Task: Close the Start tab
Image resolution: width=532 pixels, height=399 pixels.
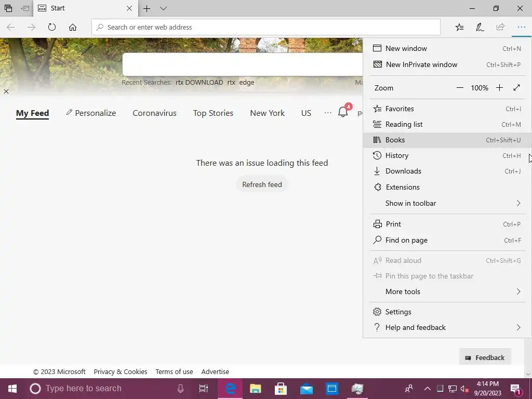Action: click(129, 8)
